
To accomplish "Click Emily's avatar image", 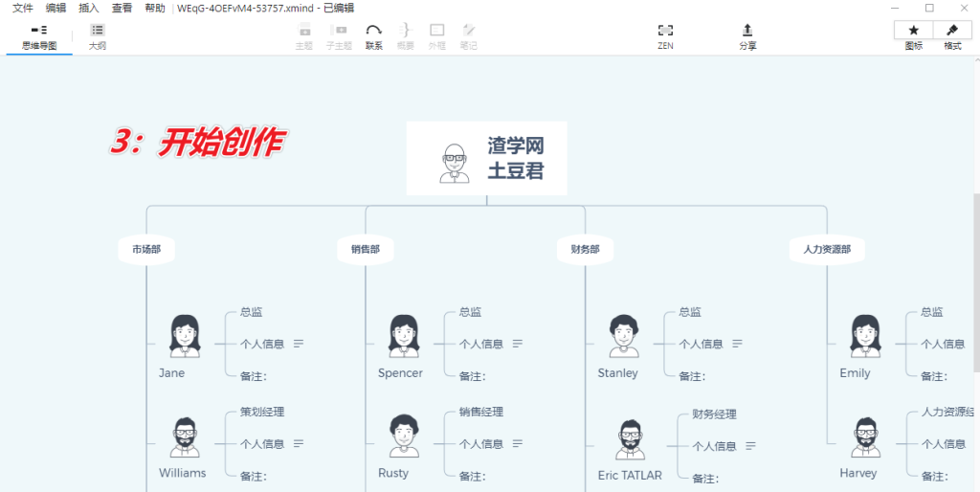I will tap(865, 336).
